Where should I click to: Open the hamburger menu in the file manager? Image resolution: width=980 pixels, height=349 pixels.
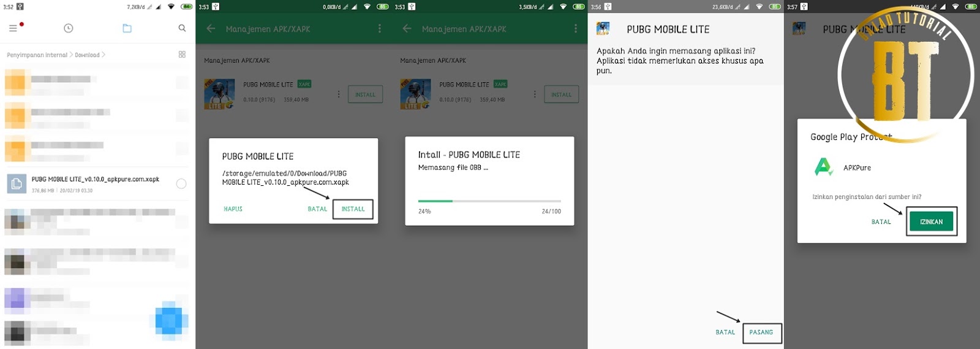pos(13,28)
